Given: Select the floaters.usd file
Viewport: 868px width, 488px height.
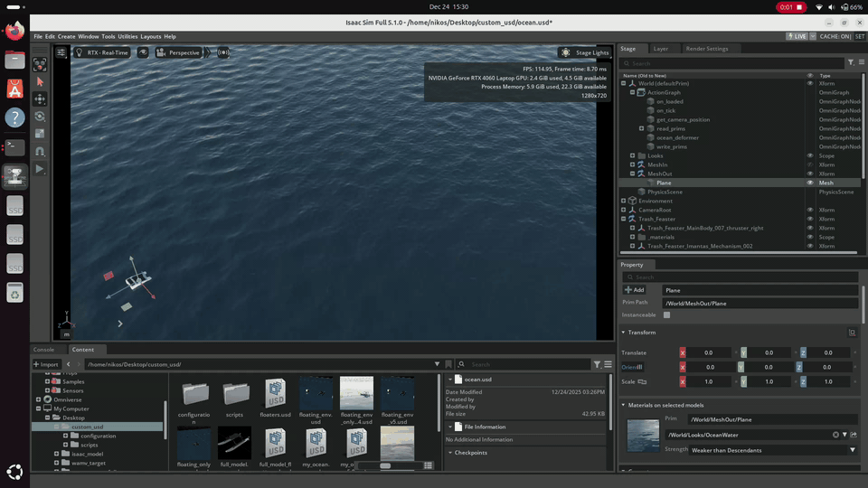Looking at the screenshot, I should click(275, 398).
